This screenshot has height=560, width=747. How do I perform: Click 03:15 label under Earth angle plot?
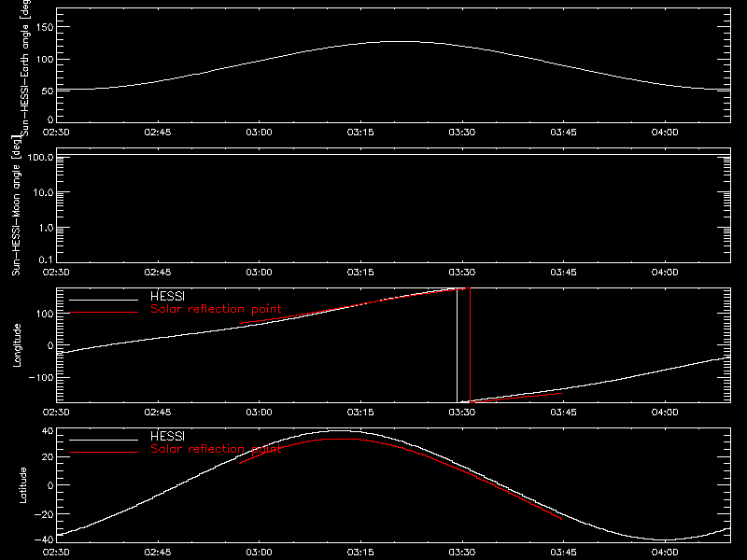pos(360,132)
